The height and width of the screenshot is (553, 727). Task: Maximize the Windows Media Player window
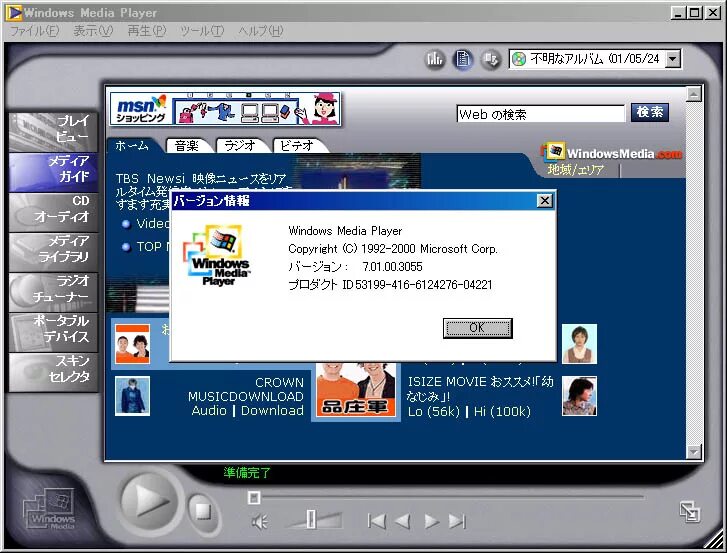click(x=695, y=13)
